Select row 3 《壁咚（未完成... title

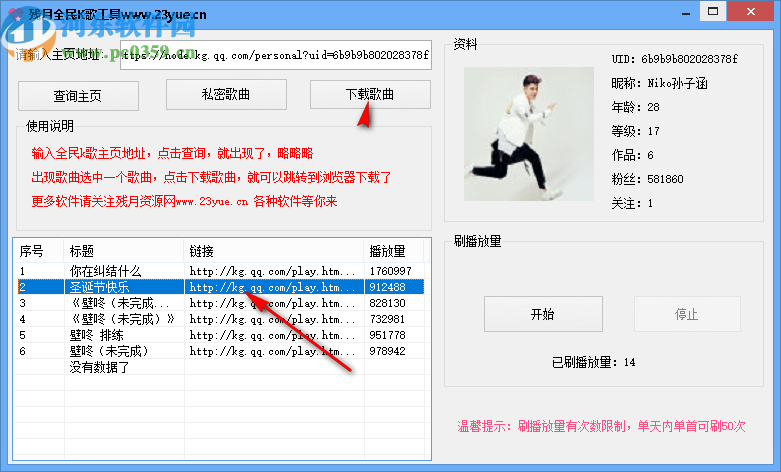click(120, 303)
